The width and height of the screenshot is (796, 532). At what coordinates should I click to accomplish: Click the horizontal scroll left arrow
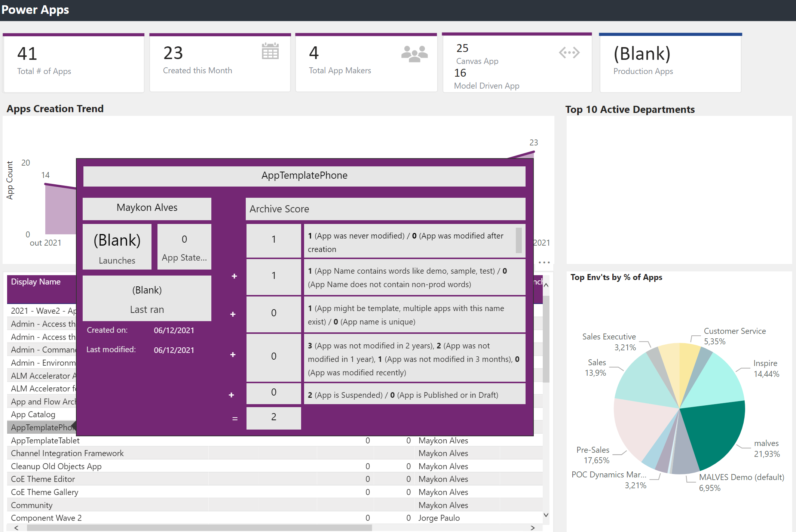(x=16, y=528)
